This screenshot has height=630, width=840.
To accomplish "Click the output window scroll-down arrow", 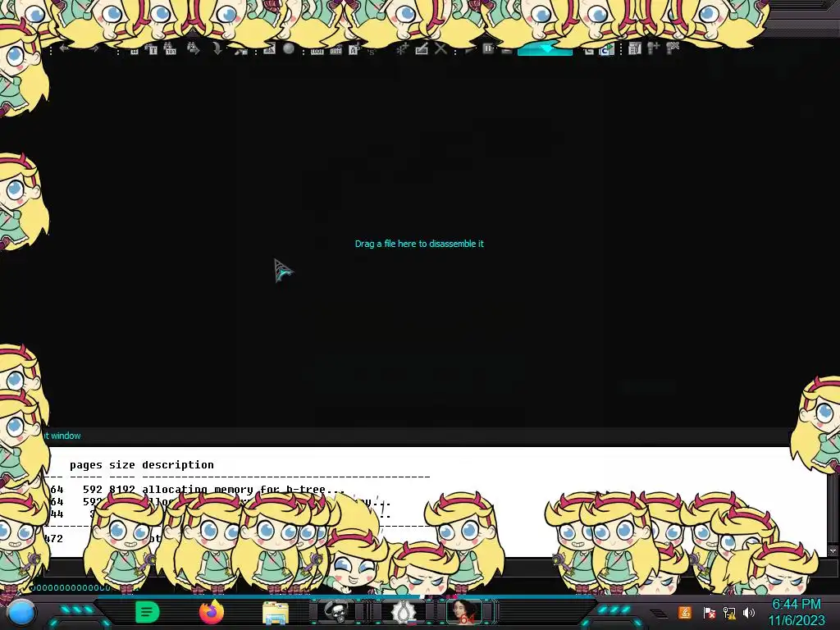I will 833,550.
